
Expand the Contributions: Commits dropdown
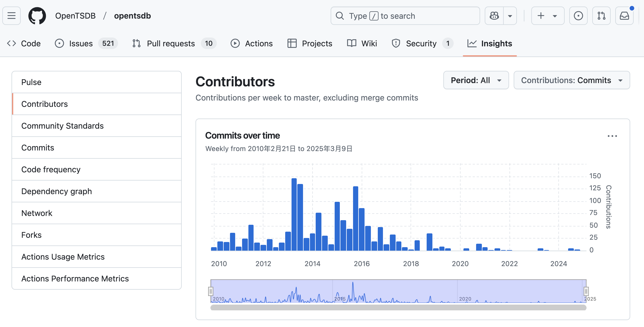(x=572, y=80)
